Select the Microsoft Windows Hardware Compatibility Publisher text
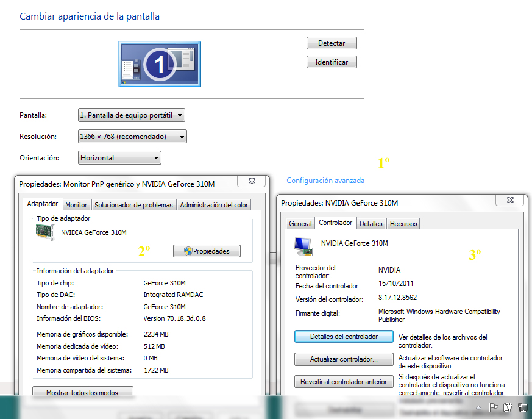Viewport: 532px width, 419px height. [x=439, y=315]
